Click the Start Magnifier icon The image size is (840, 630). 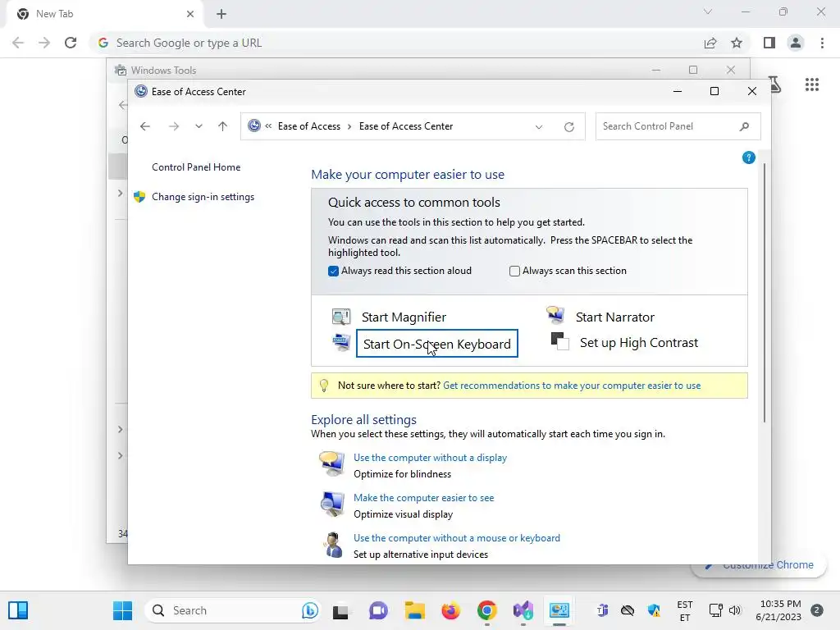point(340,317)
